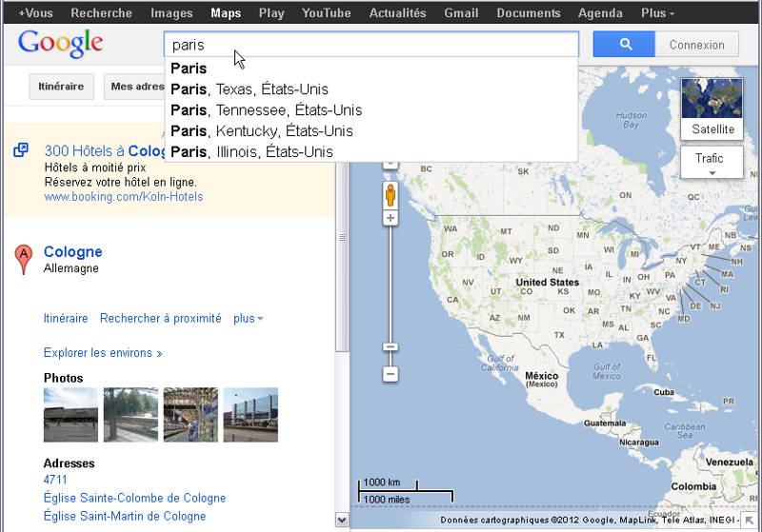Zoom out with the map minus button
Viewport: 762px width, 532px height.
[x=391, y=374]
